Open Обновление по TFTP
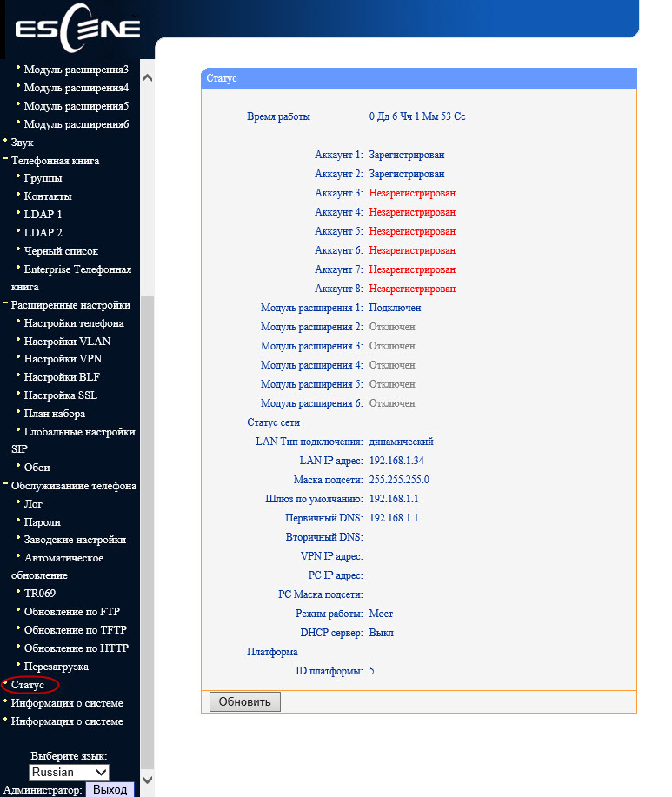This screenshot has width=672, height=797. (76, 630)
